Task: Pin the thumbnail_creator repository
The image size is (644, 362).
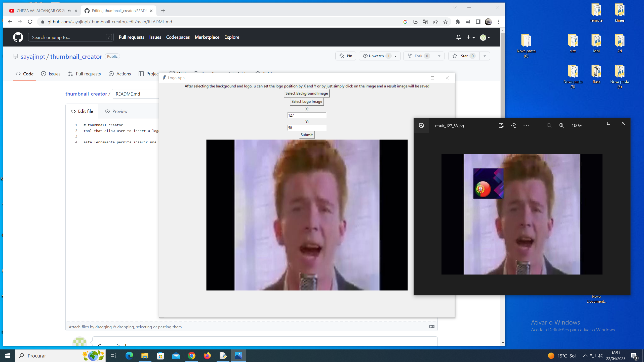Action: [346, 56]
